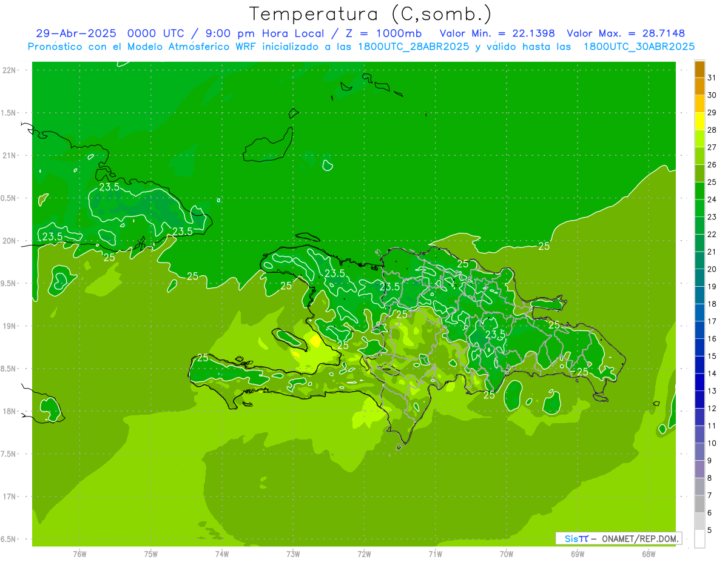Click the 73W longitude axis label
Image resolution: width=728 pixels, height=562 pixels.
pyautogui.click(x=293, y=554)
